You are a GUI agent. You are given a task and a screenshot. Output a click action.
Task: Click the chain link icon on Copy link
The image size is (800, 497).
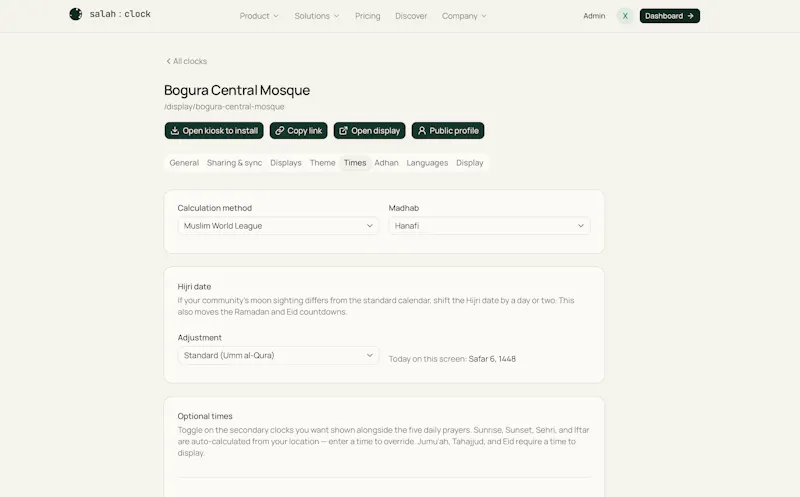tap(280, 131)
